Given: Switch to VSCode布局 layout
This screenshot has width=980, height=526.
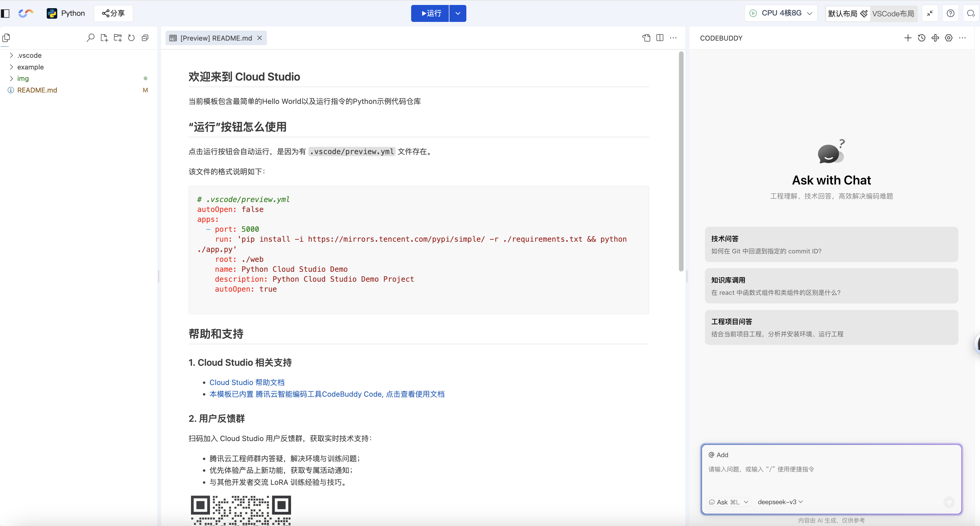Looking at the screenshot, I should click(893, 14).
